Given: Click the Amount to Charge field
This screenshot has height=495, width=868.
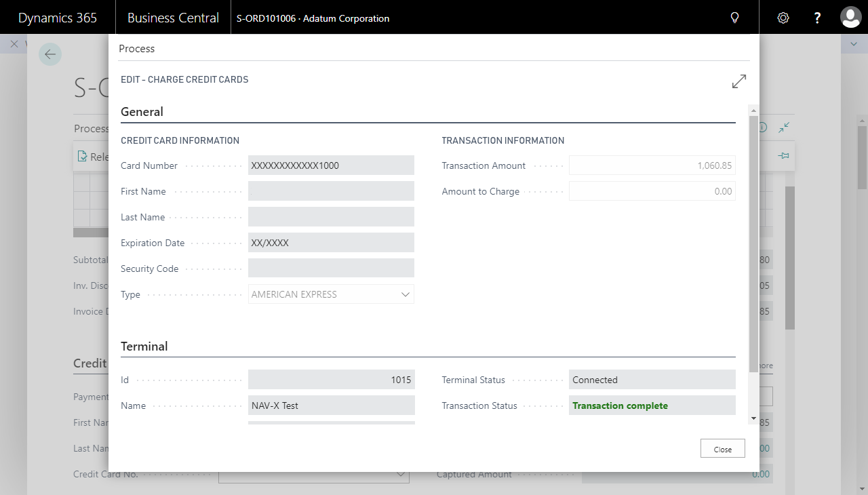Looking at the screenshot, I should (x=652, y=191).
